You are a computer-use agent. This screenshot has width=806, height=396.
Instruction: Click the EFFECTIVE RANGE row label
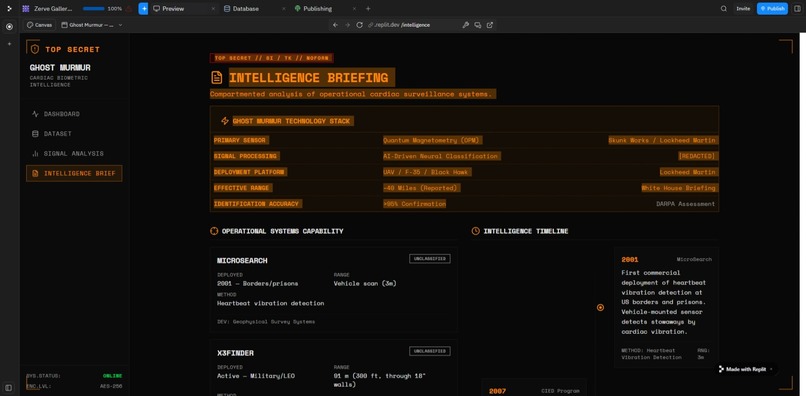(x=242, y=188)
